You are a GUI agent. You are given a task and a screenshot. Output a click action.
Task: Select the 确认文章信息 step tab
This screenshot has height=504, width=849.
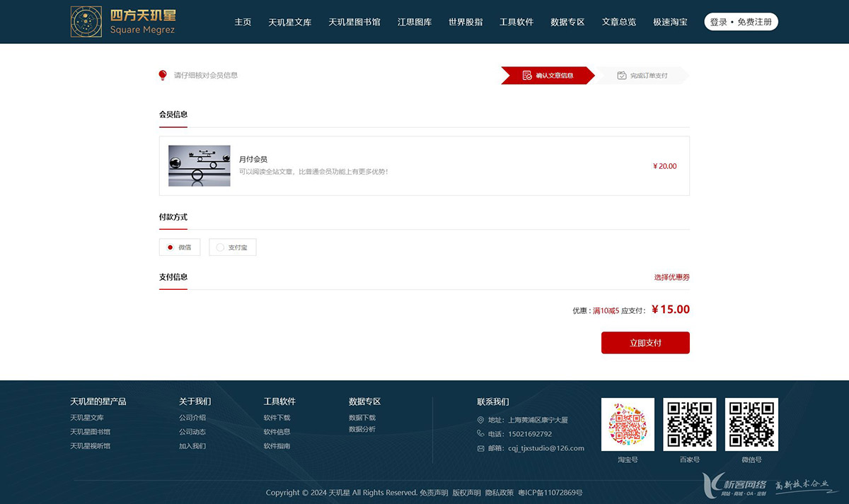pos(548,75)
